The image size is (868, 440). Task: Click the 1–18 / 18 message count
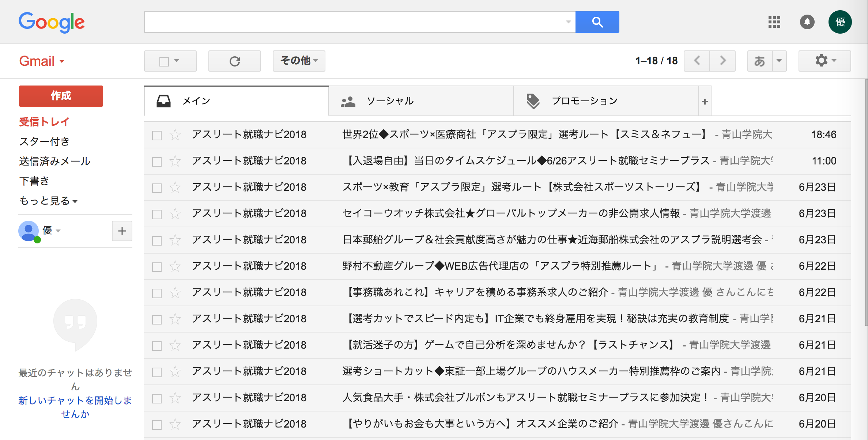656,61
